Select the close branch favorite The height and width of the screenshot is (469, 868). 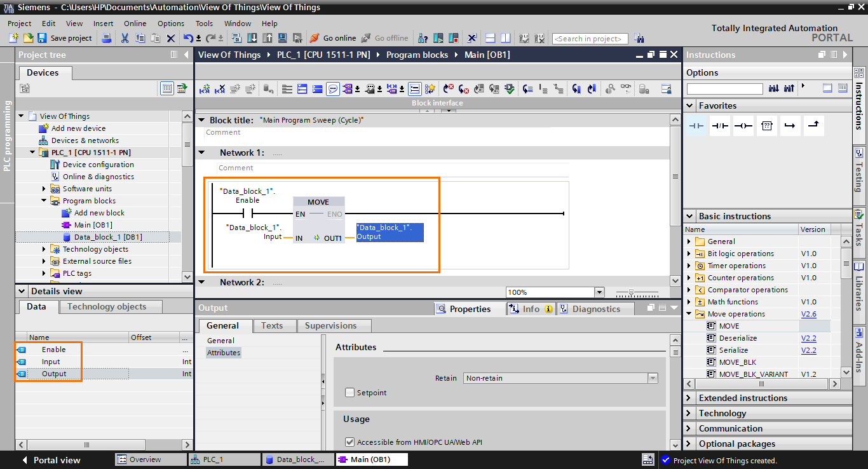pos(813,126)
